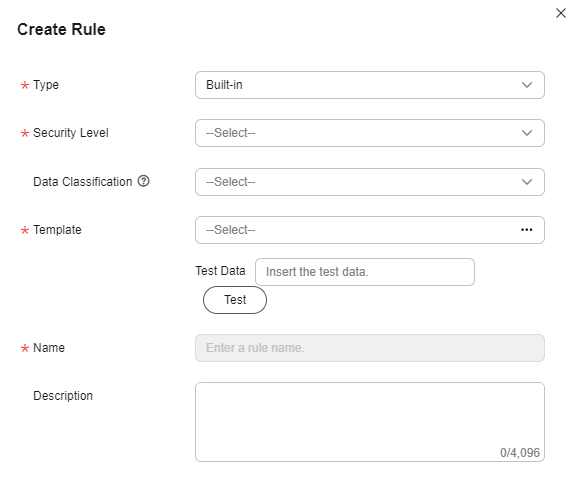The height and width of the screenshot is (479, 573).
Task: Click the Data Classification help icon
Action: click(143, 181)
